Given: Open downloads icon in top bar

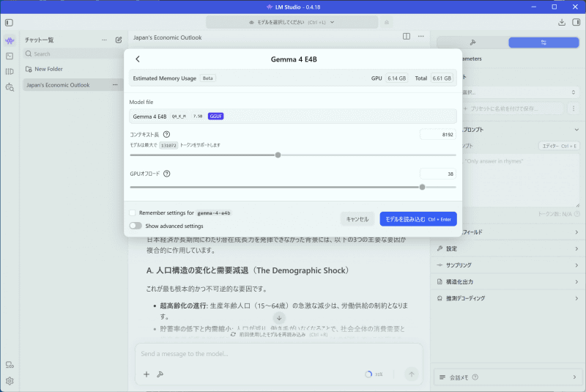Looking at the screenshot, I should pos(562,23).
